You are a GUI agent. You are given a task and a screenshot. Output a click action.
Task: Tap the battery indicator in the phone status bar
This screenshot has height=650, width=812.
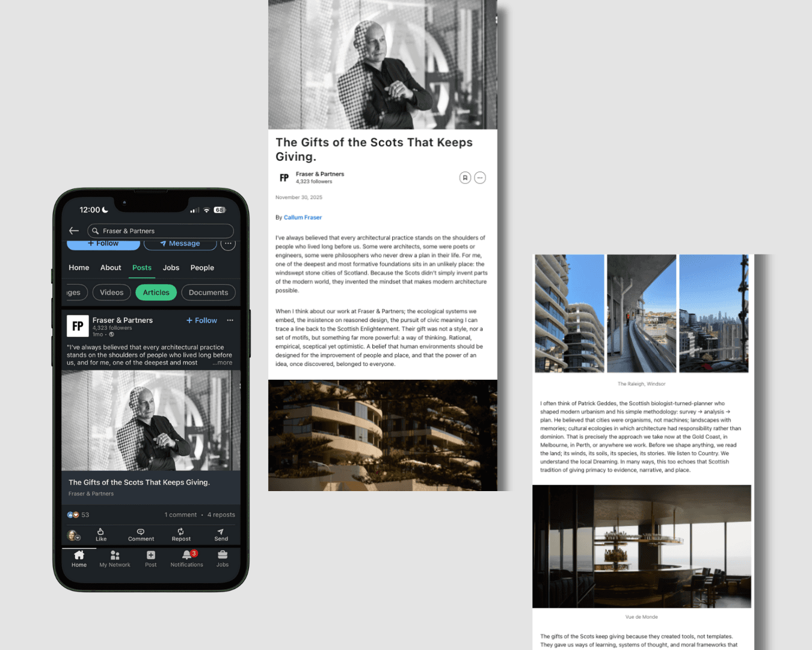[220, 210]
